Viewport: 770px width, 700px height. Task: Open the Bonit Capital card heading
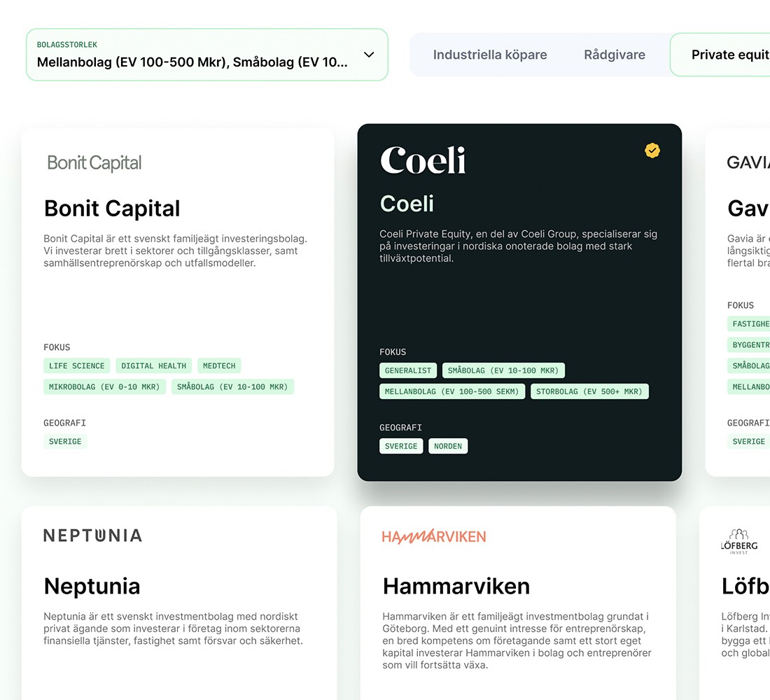point(112,209)
